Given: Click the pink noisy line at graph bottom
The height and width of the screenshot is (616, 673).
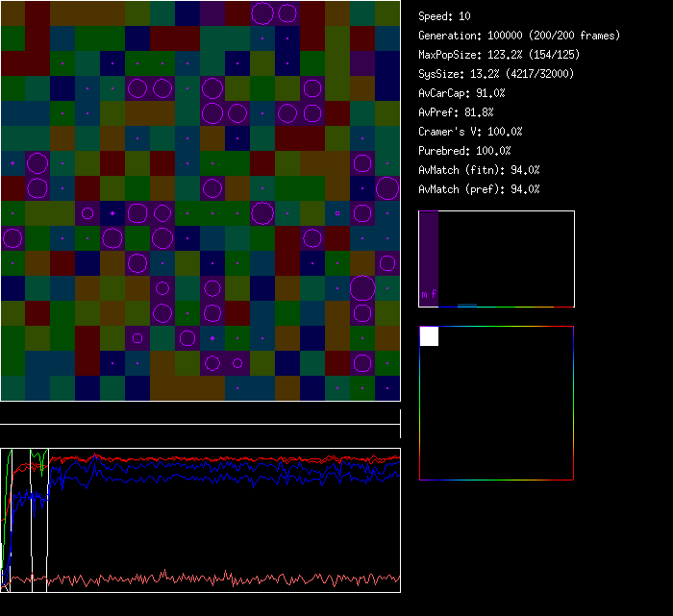Looking at the screenshot, I should [192, 579].
